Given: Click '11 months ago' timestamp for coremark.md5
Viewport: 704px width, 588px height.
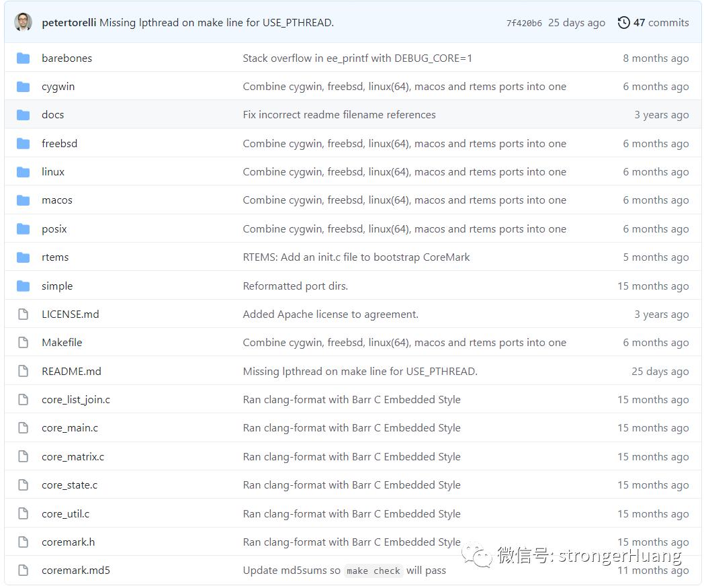Looking at the screenshot, I should tap(653, 570).
